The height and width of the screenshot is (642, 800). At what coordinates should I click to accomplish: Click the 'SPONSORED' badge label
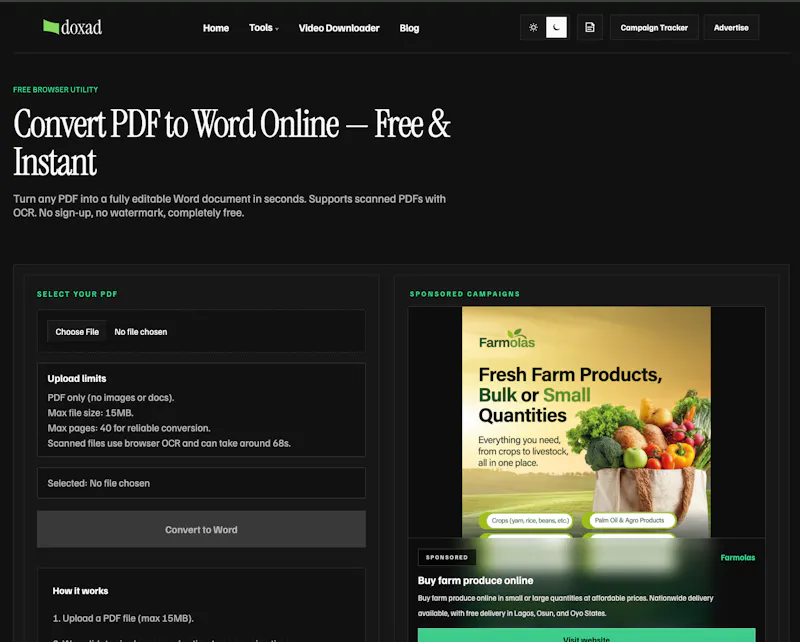click(447, 557)
